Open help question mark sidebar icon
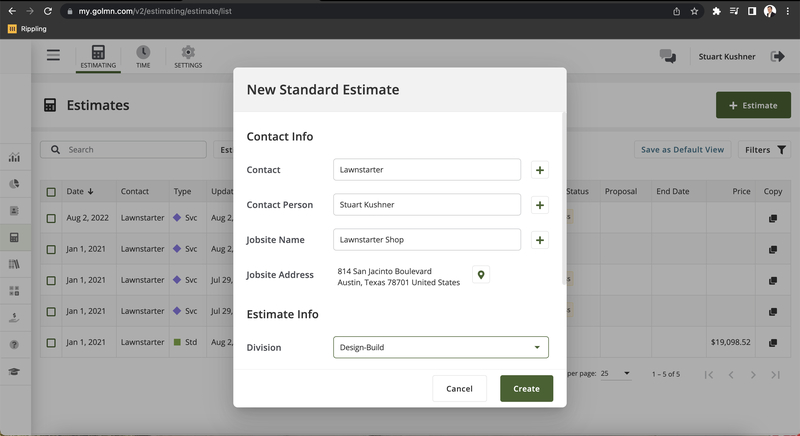 [14, 345]
